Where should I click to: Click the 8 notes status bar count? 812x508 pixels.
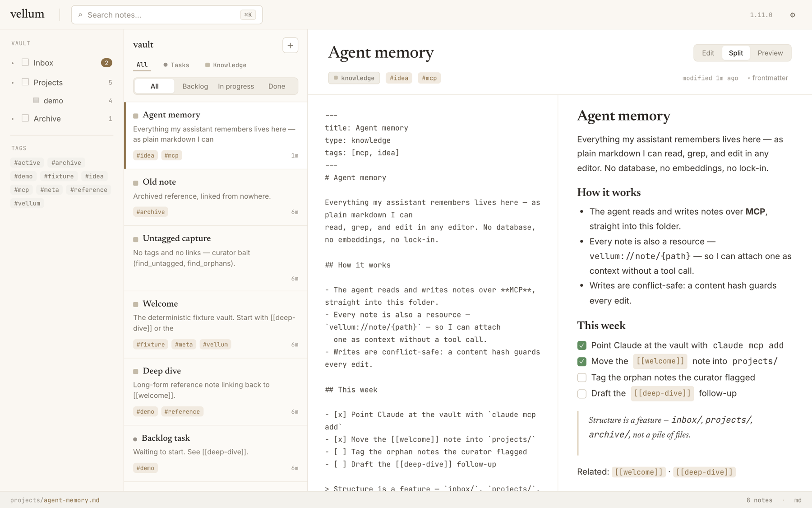(759, 500)
